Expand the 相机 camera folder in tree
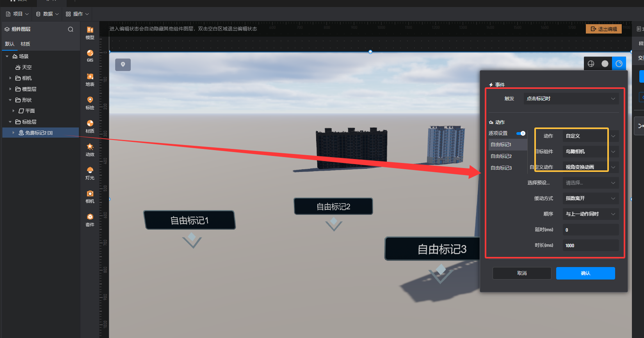 (x=10, y=78)
